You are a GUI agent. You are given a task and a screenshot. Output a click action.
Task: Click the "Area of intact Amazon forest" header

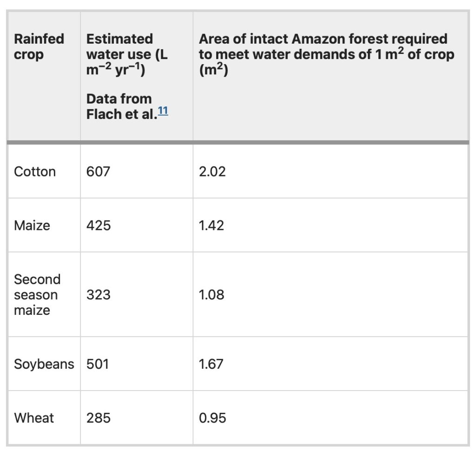326,54
